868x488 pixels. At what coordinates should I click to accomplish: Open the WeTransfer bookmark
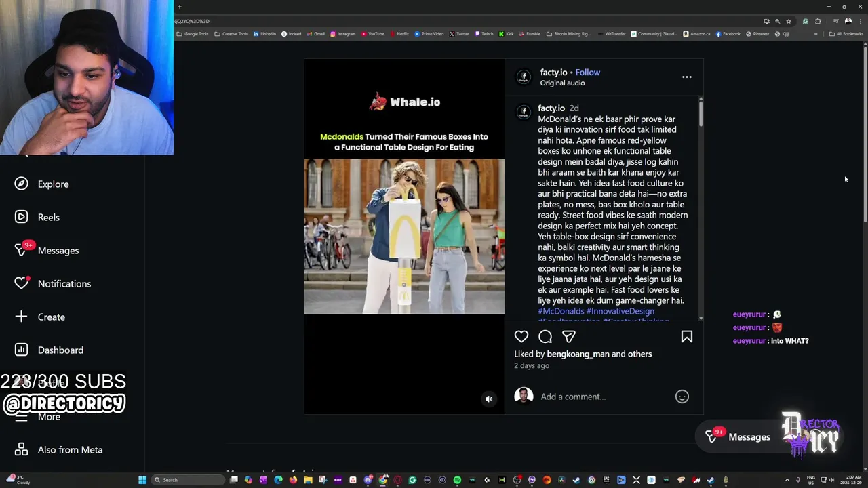(612, 34)
